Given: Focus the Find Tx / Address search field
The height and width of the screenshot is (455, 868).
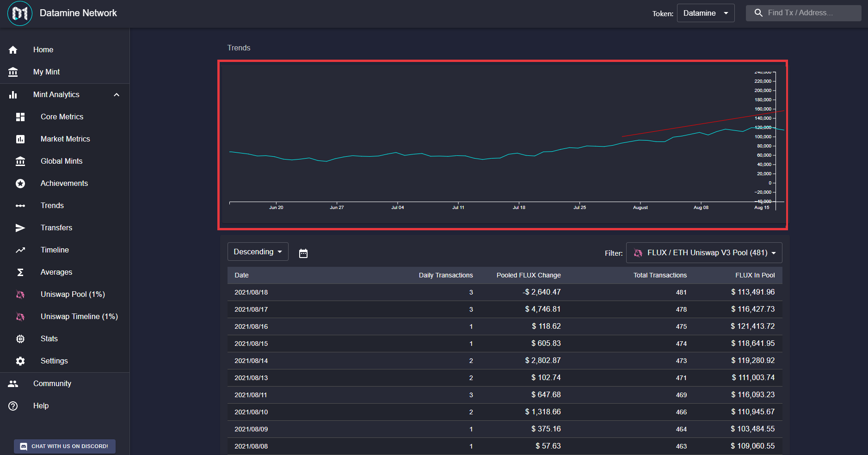Looking at the screenshot, I should click(804, 13).
